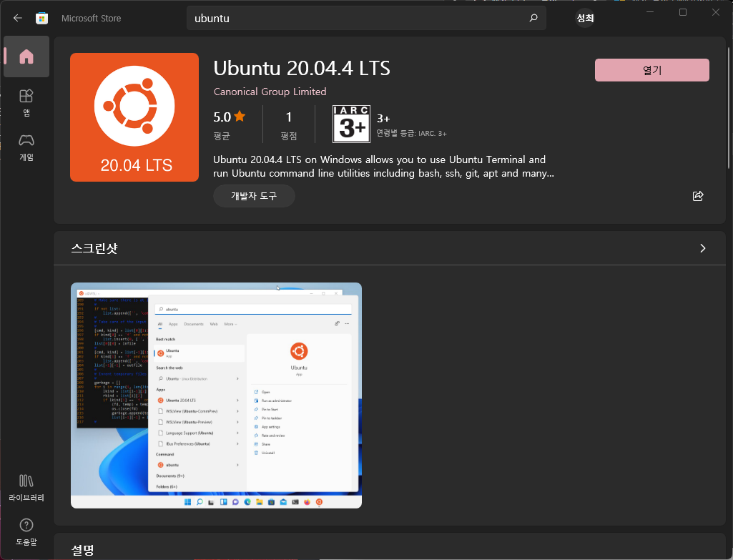
Task: Open the 라이브러리 (Library) section
Action: (26, 488)
